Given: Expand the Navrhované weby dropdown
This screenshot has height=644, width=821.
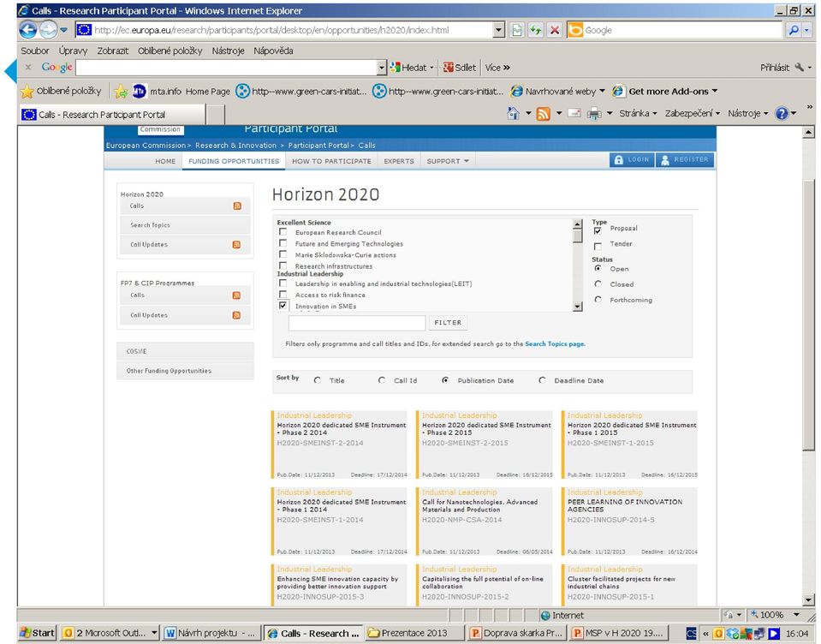Looking at the screenshot, I should click(602, 91).
